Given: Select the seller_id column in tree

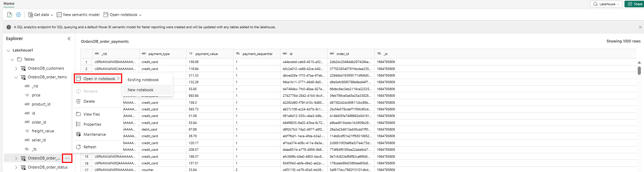Looking at the screenshot, I should [x=39, y=140].
